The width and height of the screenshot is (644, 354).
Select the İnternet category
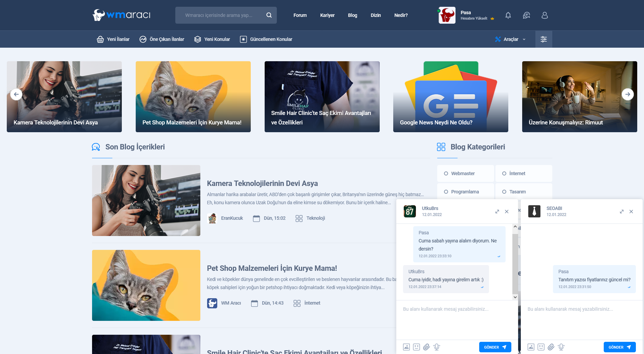(x=524, y=173)
